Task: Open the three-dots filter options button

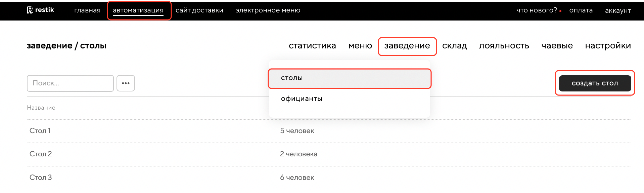Action: pyautogui.click(x=126, y=83)
